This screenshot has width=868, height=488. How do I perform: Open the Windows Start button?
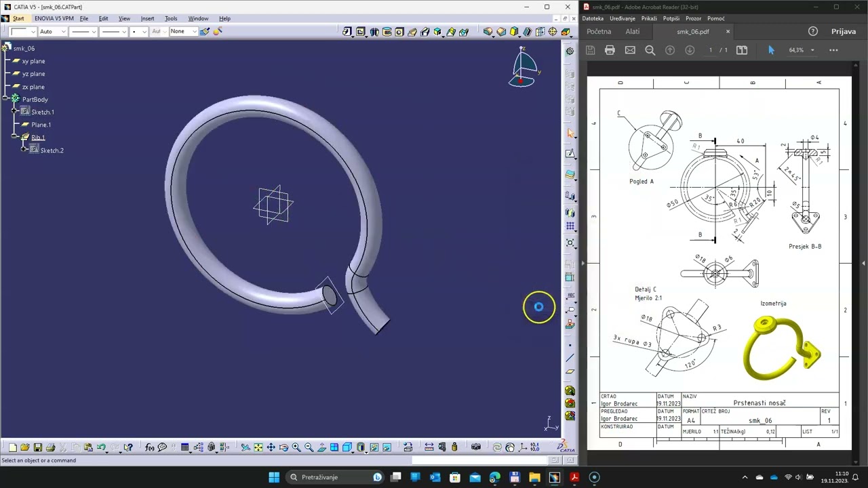pyautogui.click(x=274, y=477)
